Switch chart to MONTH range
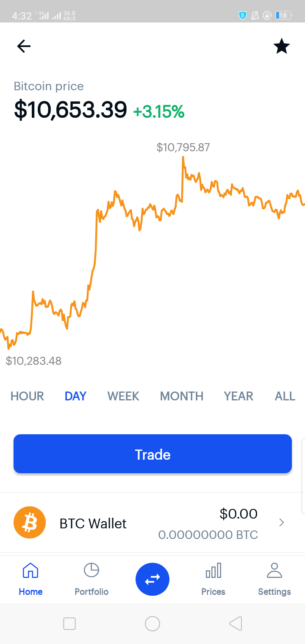This screenshot has width=305, height=644. pyautogui.click(x=182, y=396)
